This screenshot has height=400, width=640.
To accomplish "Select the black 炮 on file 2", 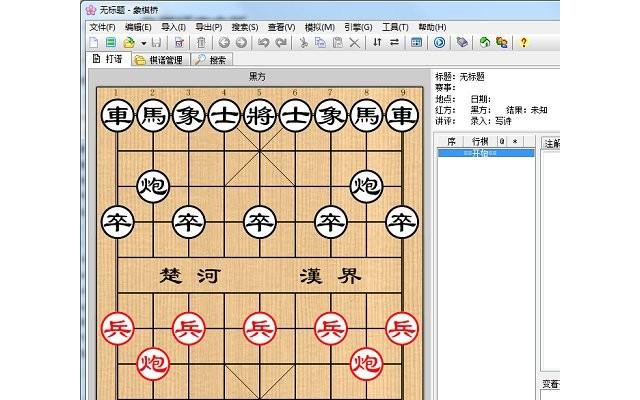I will tap(153, 187).
